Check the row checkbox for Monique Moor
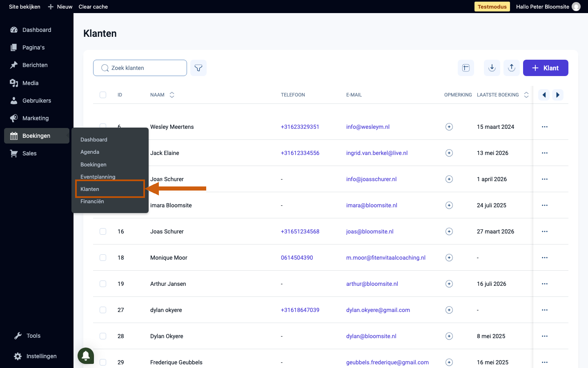Image resolution: width=588 pixels, height=368 pixels. (103, 258)
